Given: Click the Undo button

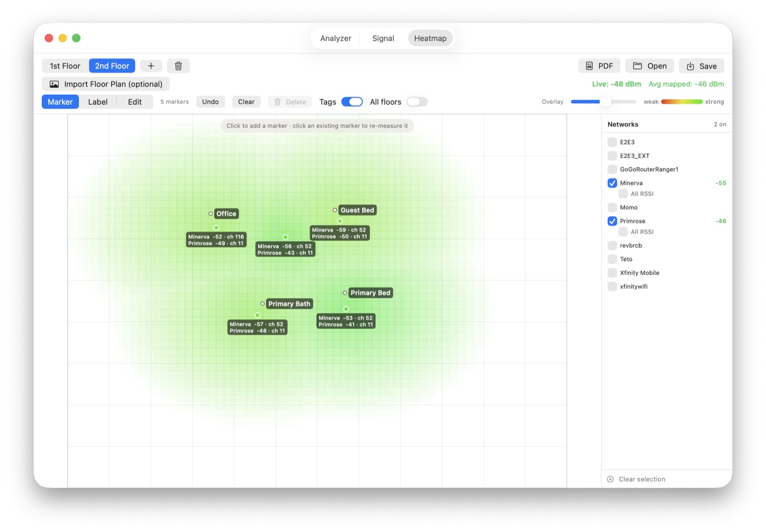Looking at the screenshot, I should pos(210,102).
